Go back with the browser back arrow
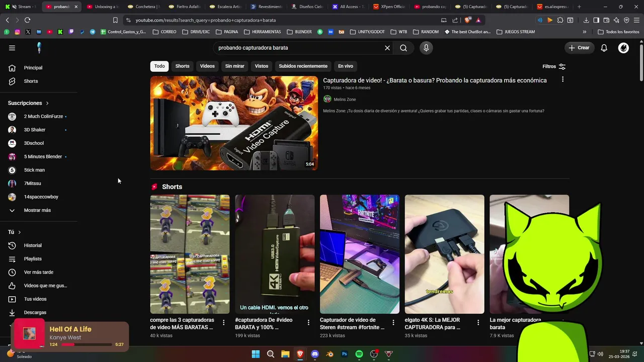The height and width of the screenshot is (362, 644). pos(7,20)
